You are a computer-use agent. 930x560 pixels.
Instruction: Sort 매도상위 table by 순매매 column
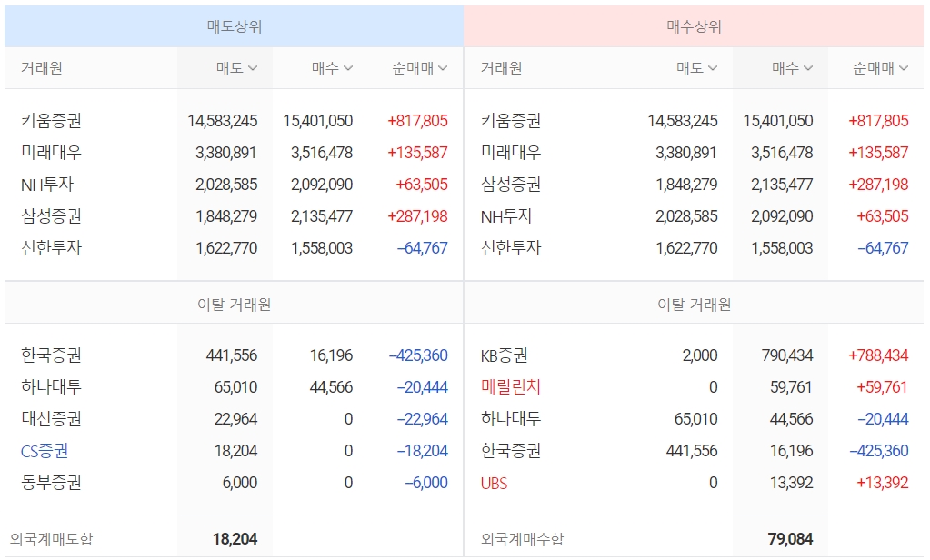pyautogui.click(x=419, y=68)
